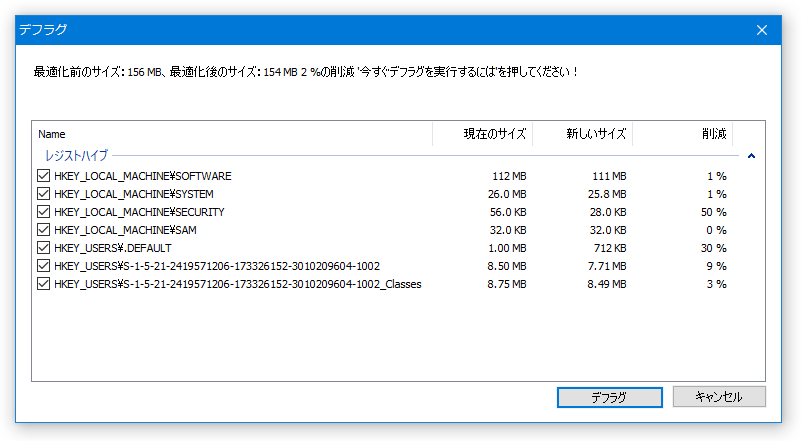This screenshot has width=801, height=441.
Task: Click 30 % reduction value
Action: 714,248
